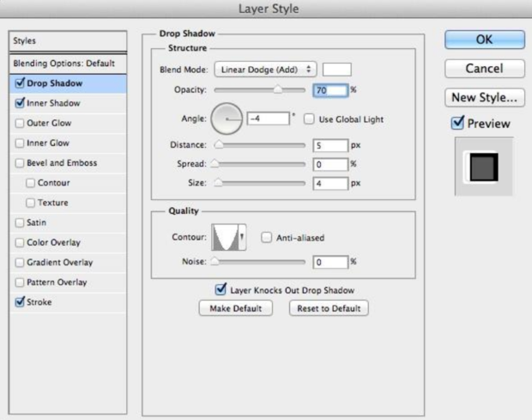The width and height of the screenshot is (532, 420).
Task: Enable the Texture sub-option checkbox
Action: coord(30,203)
